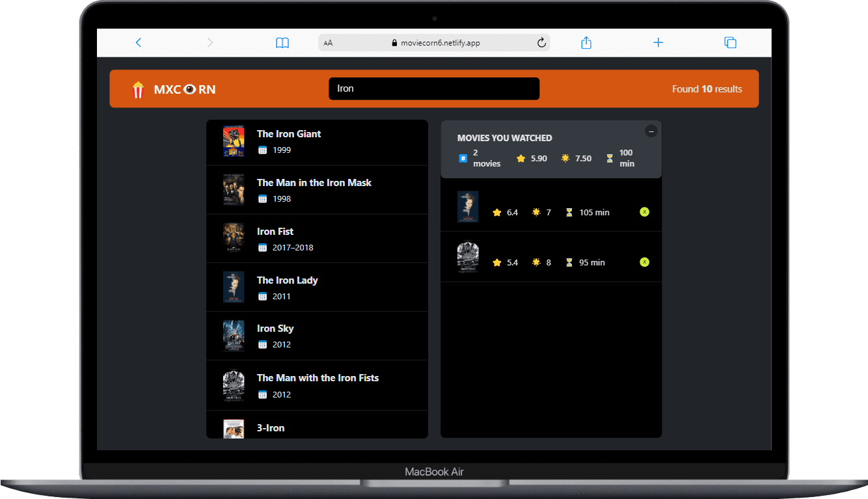Click the hourglass icon beside "100 min"
The image size is (868, 499).
pyautogui.click(x=610, y=158)
